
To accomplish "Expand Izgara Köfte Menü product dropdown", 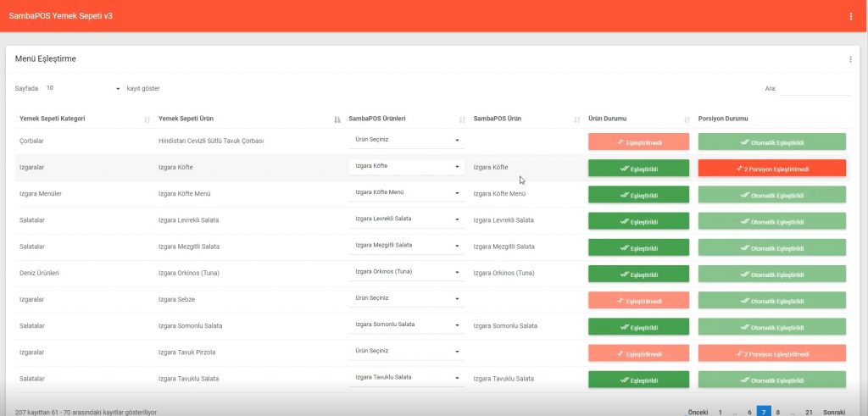I will click(x=406, y=193).
